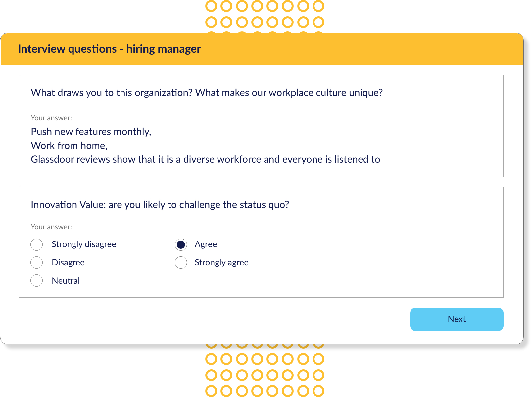Screen dimensions: 532x397
Task: Choose the Neutral radio option
Action: [x=36, y=281]
